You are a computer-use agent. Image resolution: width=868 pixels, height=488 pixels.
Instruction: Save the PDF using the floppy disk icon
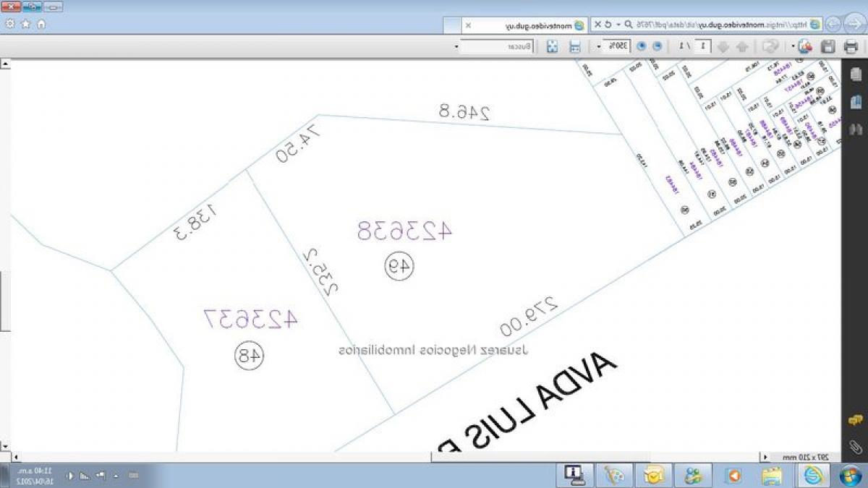coord(829,46)
